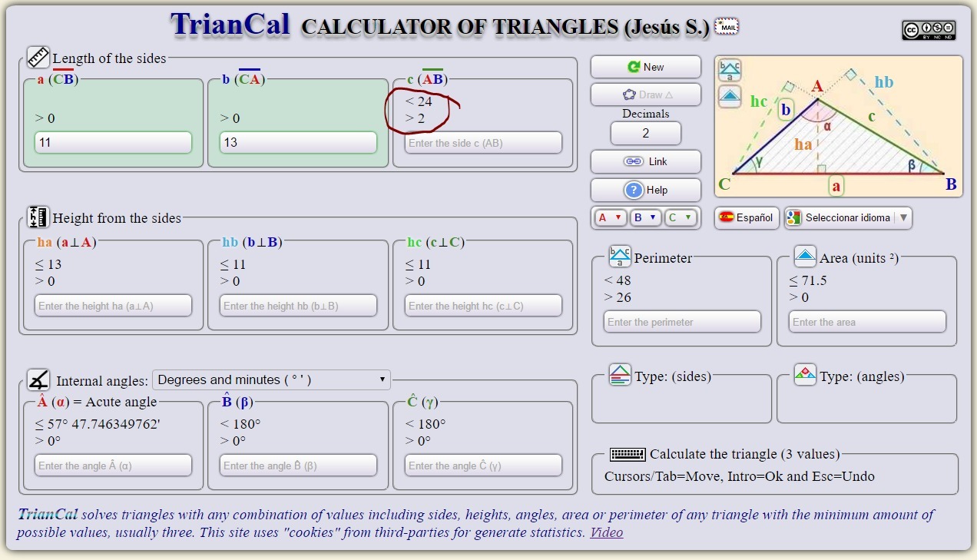
Task: Select the keyboard icon by Calculate the triangle
Action: click(628, 454)
